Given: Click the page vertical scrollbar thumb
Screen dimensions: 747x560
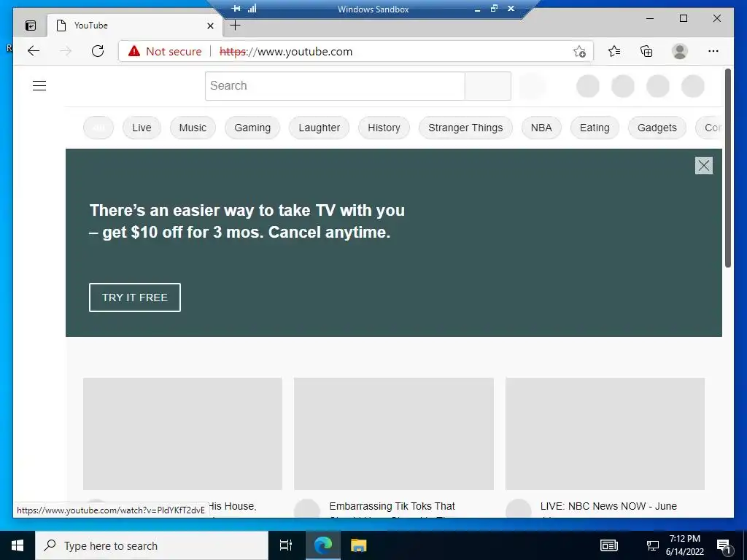Looking at the screenshot, I should [727, 168].
